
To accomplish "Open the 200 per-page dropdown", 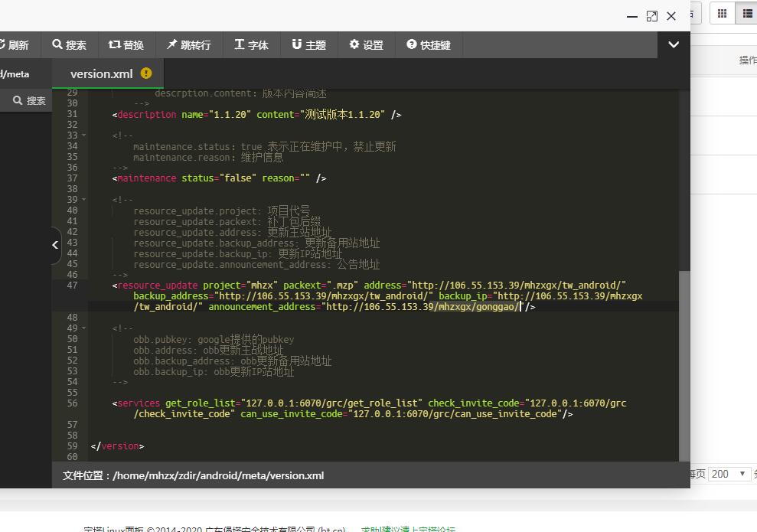I will 729,474.
